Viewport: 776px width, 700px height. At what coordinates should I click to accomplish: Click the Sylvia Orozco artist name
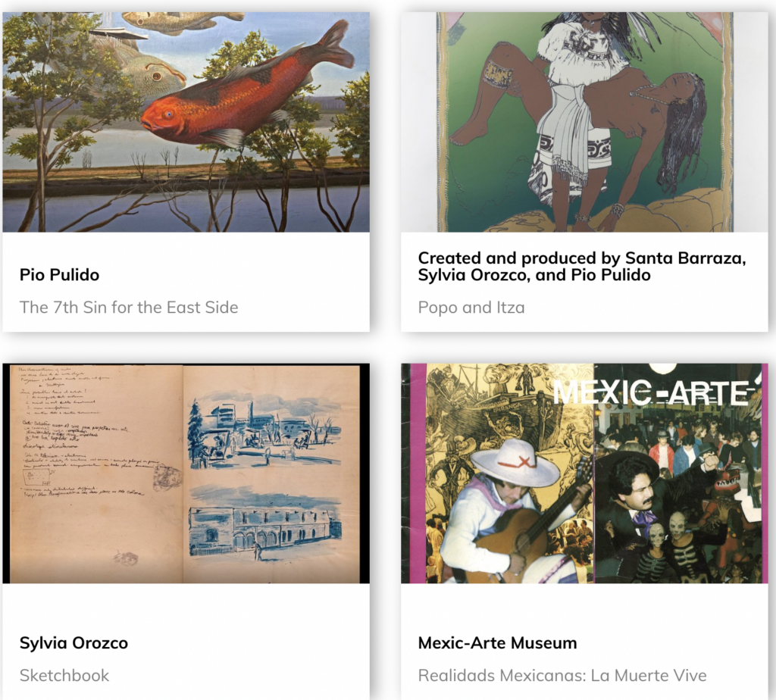point(74,642)
